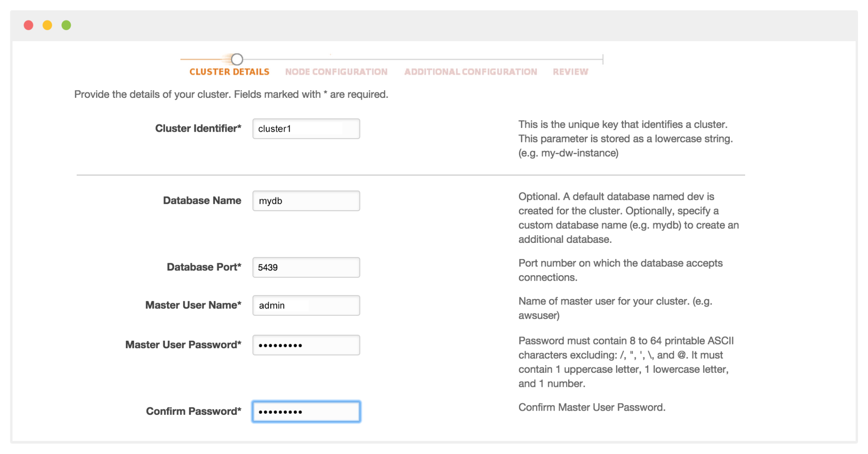
Task: Click the Database Port label
Action: coord(203,267)
